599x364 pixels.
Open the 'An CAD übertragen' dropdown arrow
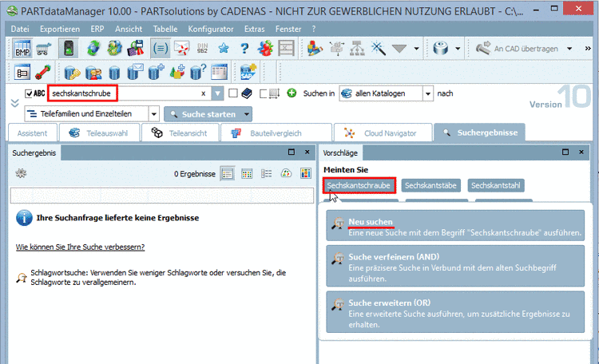pyautogui.click(x=569, y=49)
